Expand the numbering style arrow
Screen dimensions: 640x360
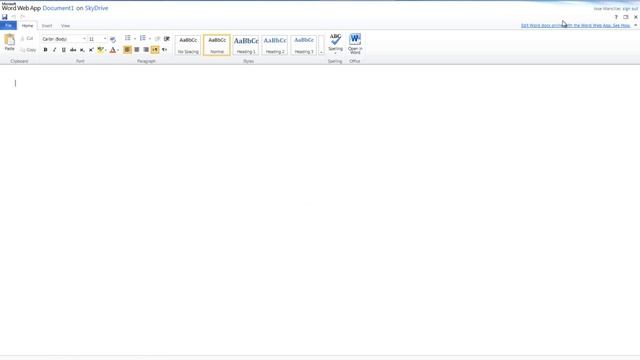[x=149, y=39]
